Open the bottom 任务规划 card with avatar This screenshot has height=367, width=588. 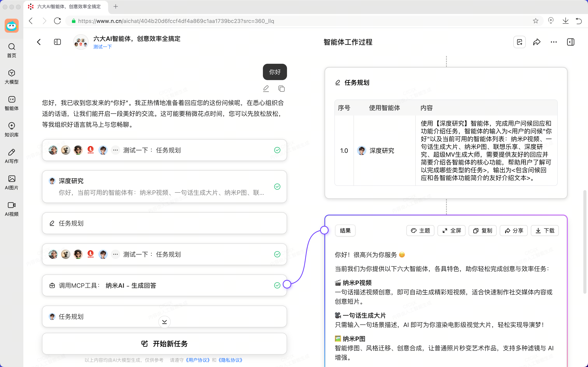[x=164, y=316]
